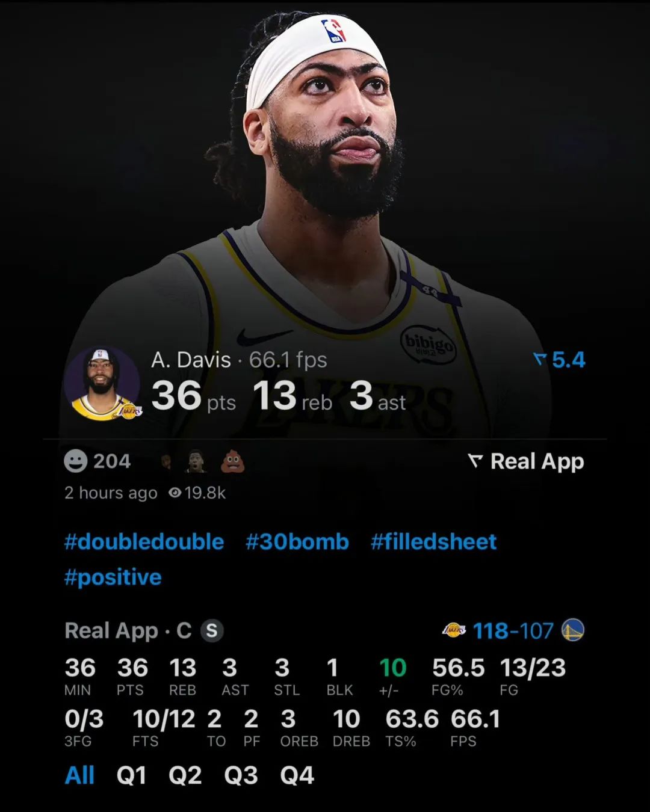Open the Lakers team logo
650x812 pixels.
[x=454, y=630]
